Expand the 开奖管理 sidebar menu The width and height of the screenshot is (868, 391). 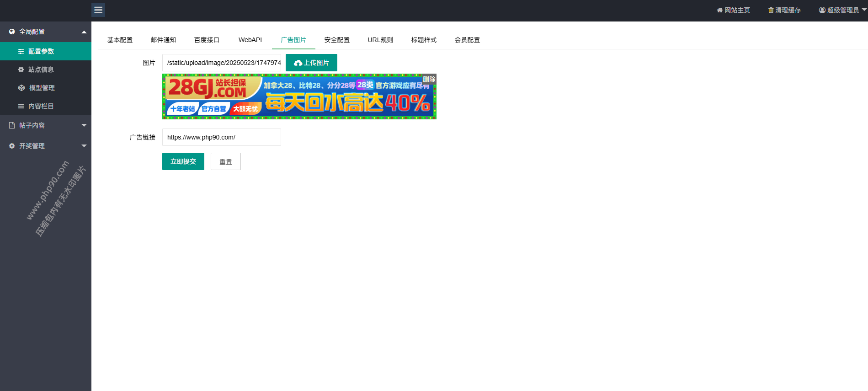[x=84, y=146]
